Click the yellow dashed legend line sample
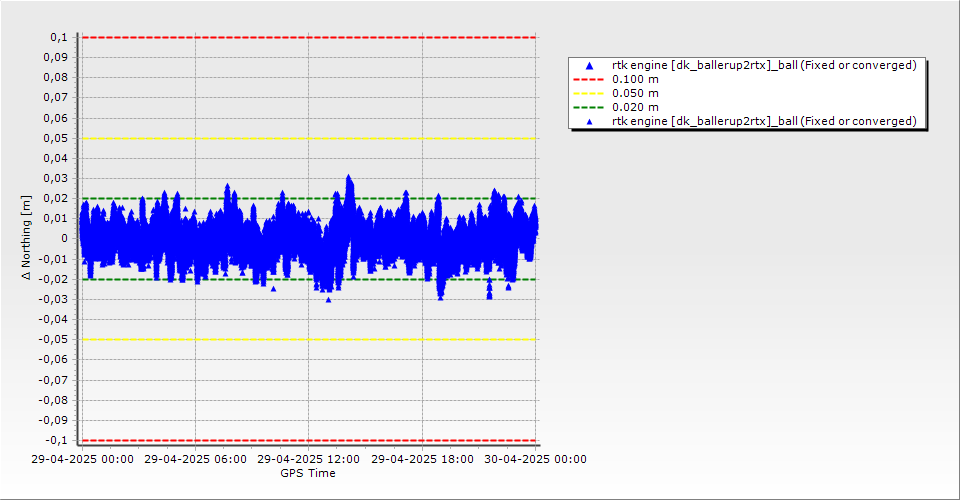Image resolution: width=960 pixels, height=500 pixels. pyautogui.click(x=589, y=93)
